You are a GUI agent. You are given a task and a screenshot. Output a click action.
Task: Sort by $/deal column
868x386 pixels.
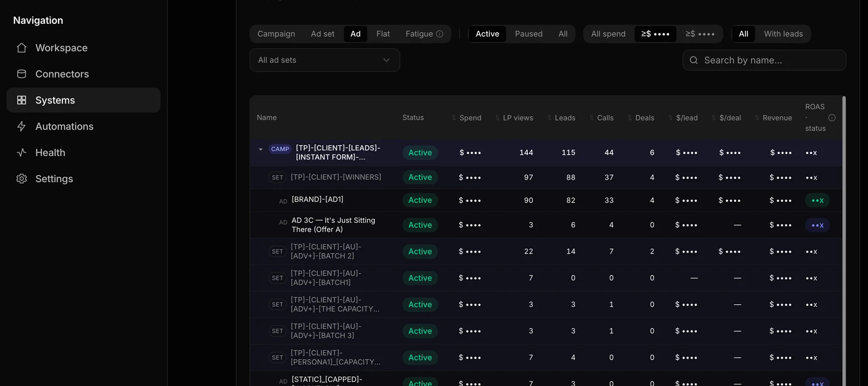click(x=726, y=118)
